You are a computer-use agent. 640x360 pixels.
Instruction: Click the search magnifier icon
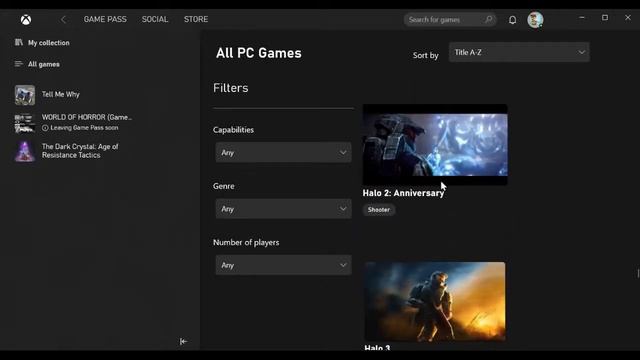coord(488,19)
